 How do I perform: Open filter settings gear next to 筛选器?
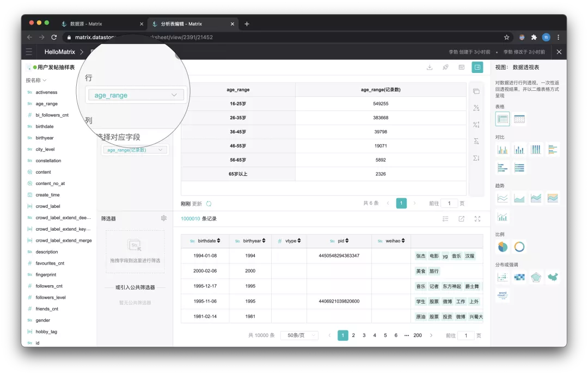pos(163,218)
